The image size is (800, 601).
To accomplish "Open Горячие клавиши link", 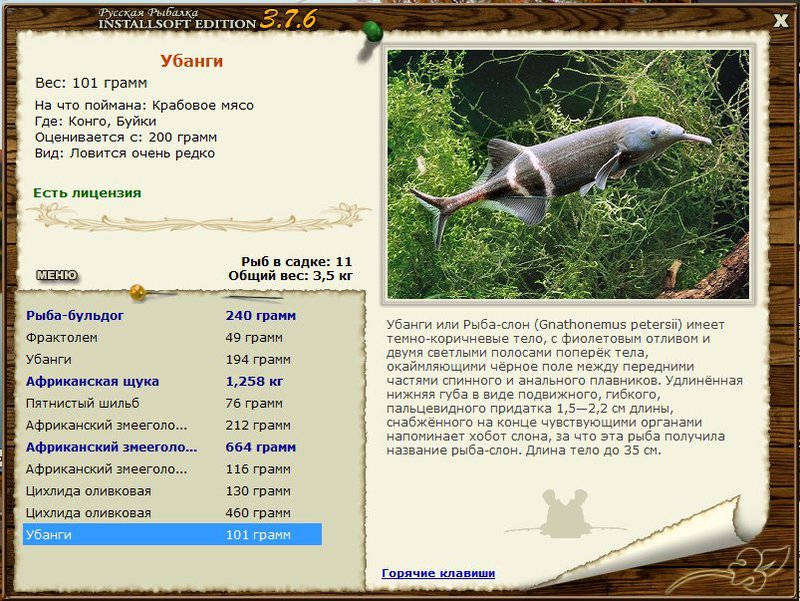I will point(438,573).
